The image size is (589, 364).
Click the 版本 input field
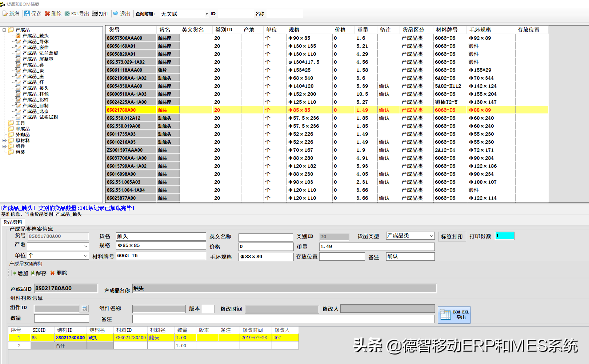(x=208, y=309)
